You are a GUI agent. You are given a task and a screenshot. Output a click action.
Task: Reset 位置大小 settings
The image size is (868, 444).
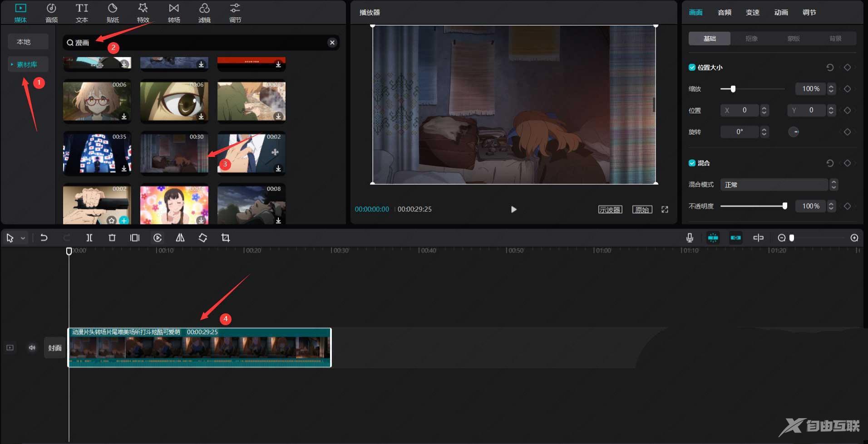pos(830,67)
